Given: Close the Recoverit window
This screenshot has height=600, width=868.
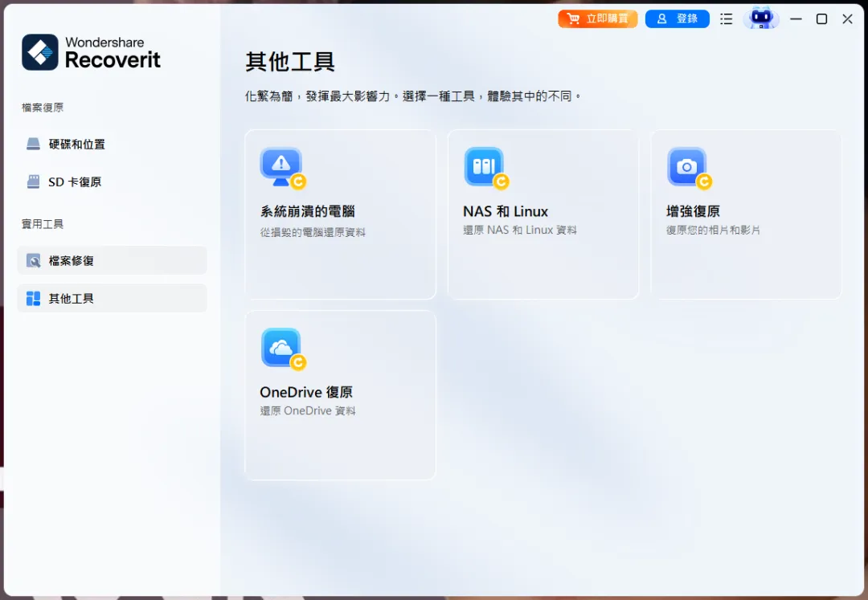Looking at the screenshot, I should [x=848, y=18].
